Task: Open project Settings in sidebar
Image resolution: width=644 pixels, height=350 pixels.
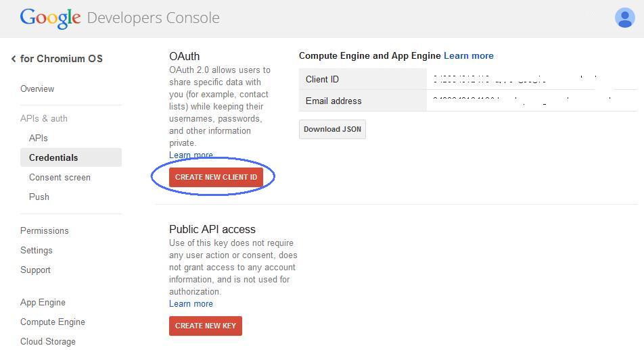Action: coord(37,250)
